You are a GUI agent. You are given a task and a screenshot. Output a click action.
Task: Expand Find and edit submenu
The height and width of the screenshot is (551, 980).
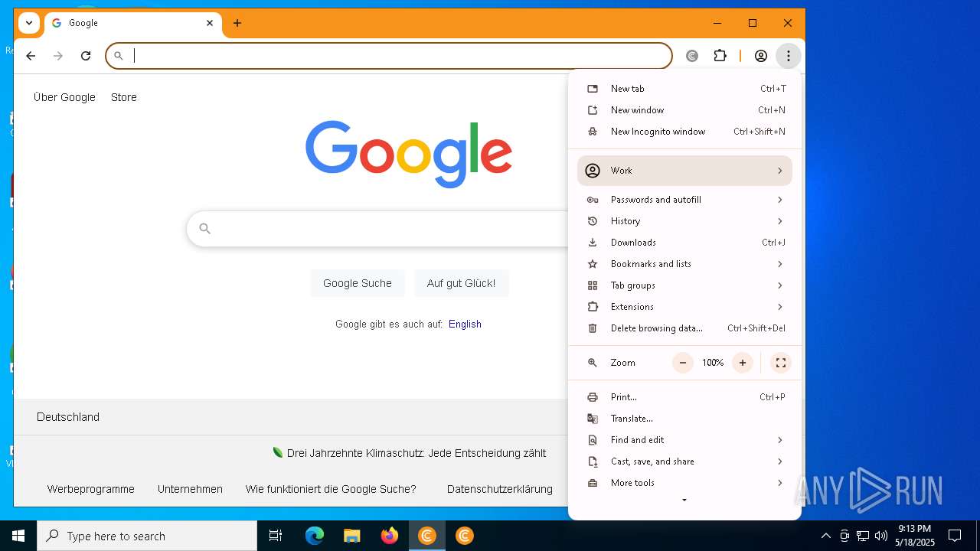[685, 440]
